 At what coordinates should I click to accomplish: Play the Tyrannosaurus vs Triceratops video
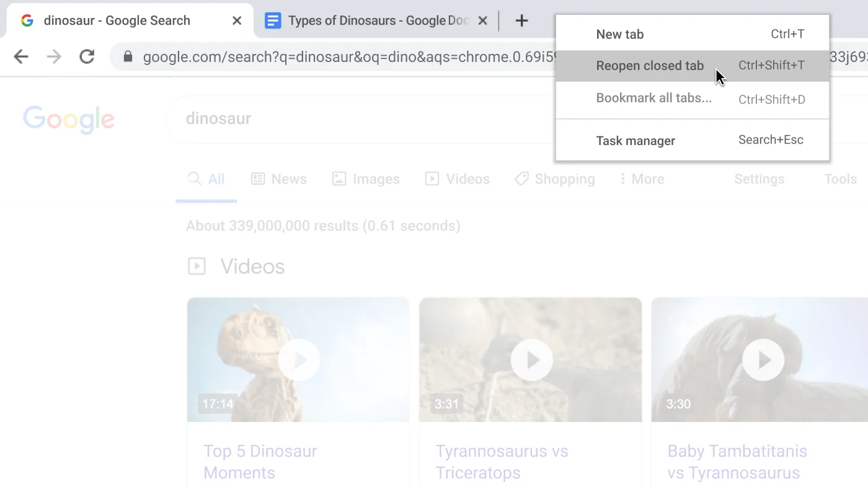(x=531, y=359)
